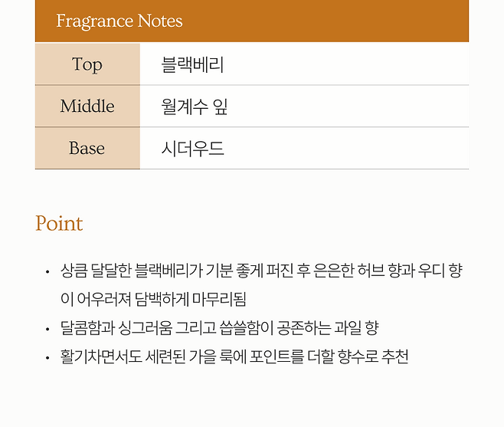Click the line 이 어우러져 담백하게 마무리됨
Screen dimensions: 504x427
(x=153, y=299)
